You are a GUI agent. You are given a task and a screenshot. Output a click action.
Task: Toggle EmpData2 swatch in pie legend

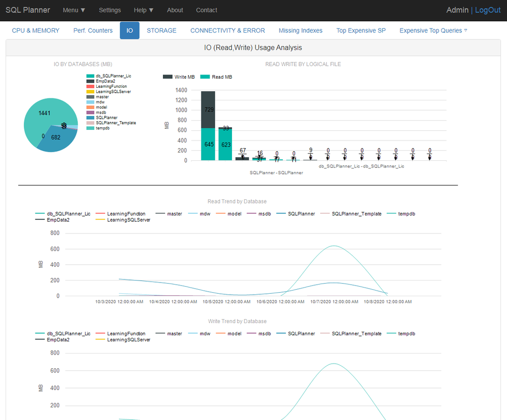90,81
